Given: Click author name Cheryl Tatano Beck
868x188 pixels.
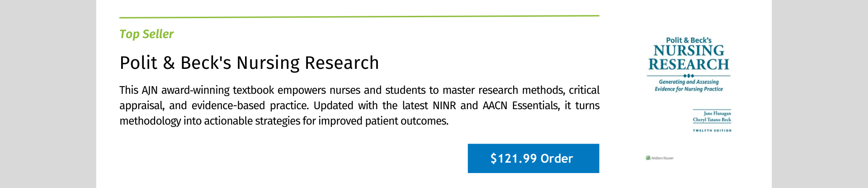Looking at the screenshot, I should coord(712,120).
